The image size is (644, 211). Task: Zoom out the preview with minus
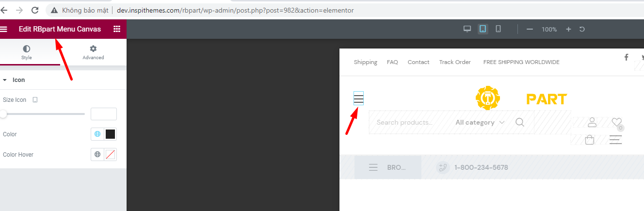[x=530, y=30]
